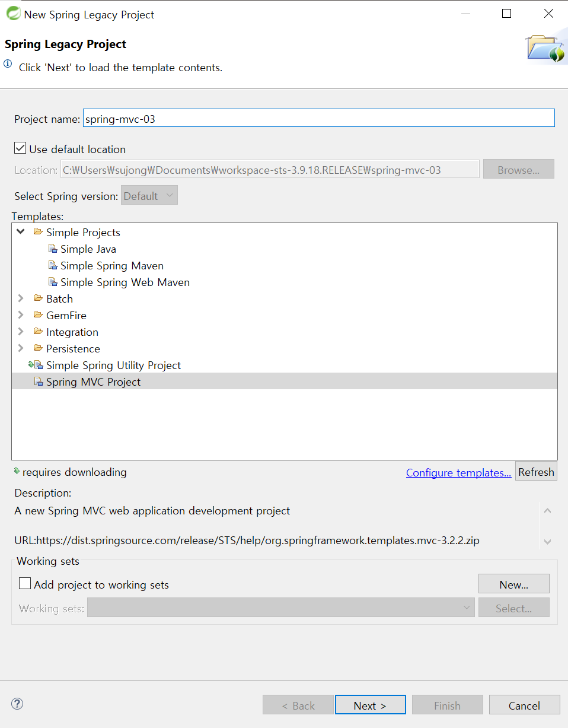Collapse the Simple Projects tree node
568x728 pixels.
pyautogui.click(x=21, y=232)
